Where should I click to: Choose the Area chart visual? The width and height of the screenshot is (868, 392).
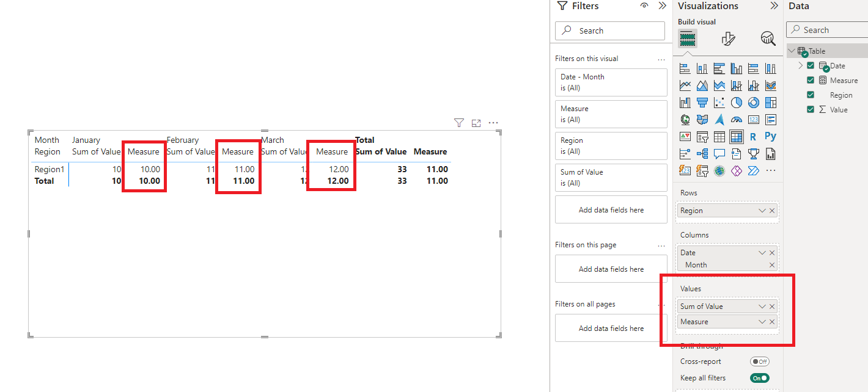coord(702,85)
